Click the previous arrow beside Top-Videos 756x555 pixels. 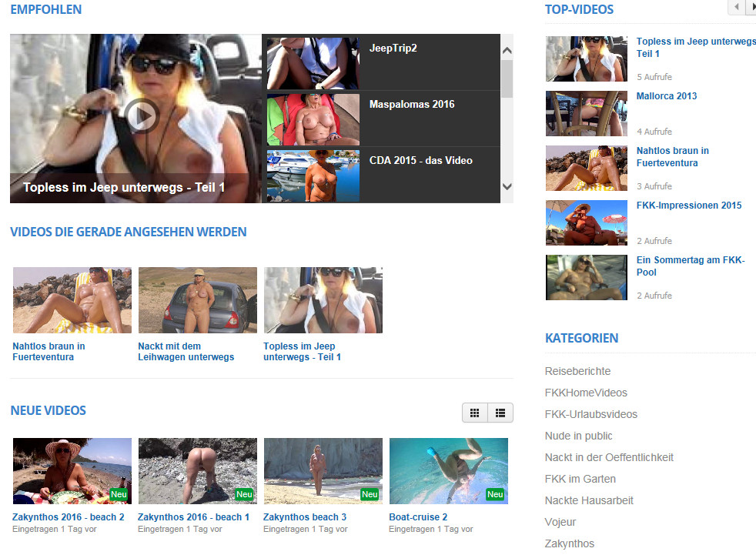click(737, 7)
